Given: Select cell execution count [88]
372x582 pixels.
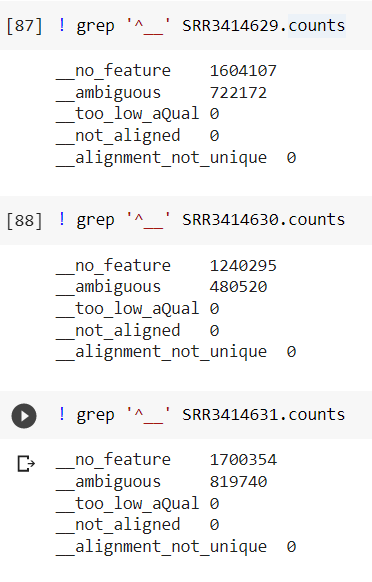Looking at the screenshot, I should tap(25, 220).
